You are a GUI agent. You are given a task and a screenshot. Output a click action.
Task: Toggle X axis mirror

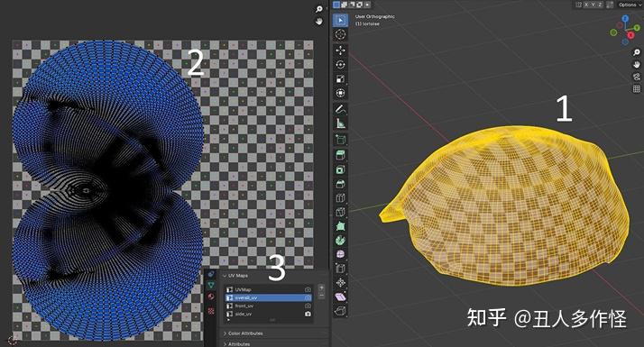(586, 5)
